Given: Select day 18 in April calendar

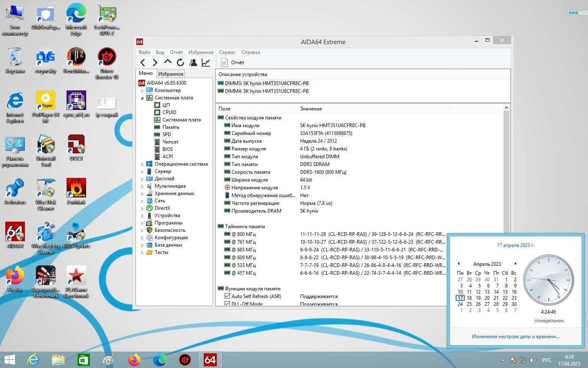Looking at the screenshot, I should tap(469, 298).
